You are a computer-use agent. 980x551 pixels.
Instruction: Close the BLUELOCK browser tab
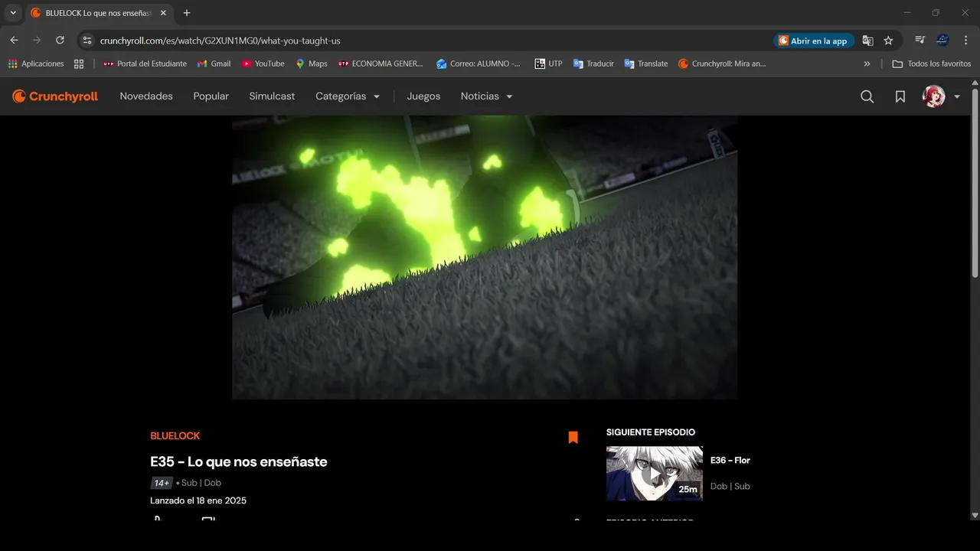coord(163,13)
